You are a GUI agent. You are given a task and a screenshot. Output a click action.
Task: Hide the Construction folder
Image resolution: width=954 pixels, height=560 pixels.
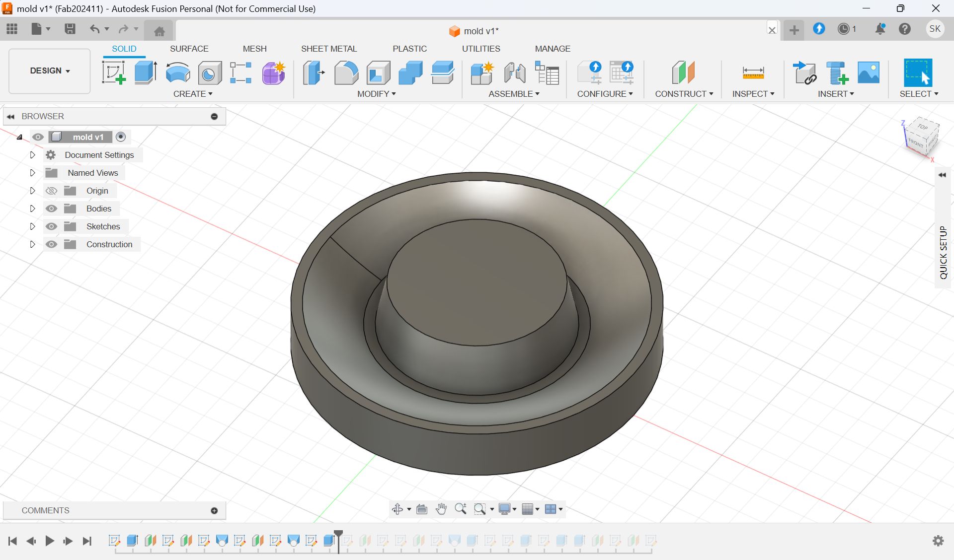point(51,244)
